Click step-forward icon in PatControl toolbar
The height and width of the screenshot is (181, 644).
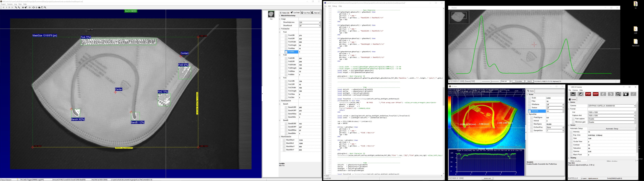pyautogui.click(x=12, y=8)
